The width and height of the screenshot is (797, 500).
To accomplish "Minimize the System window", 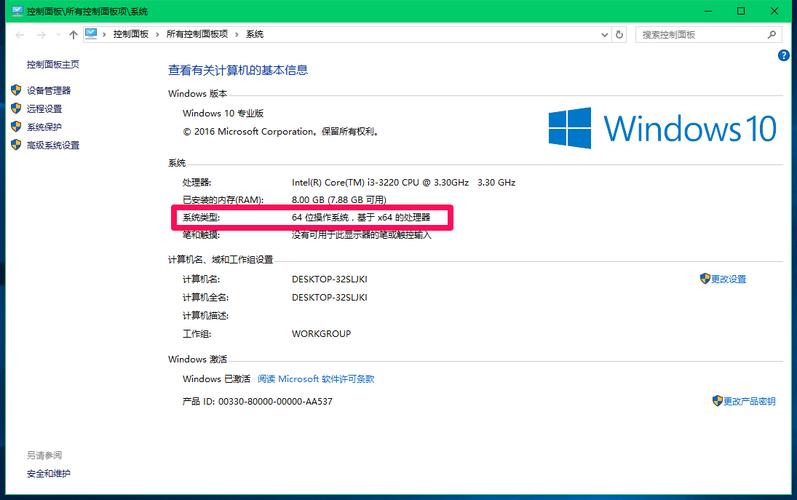I will [708, 11].
